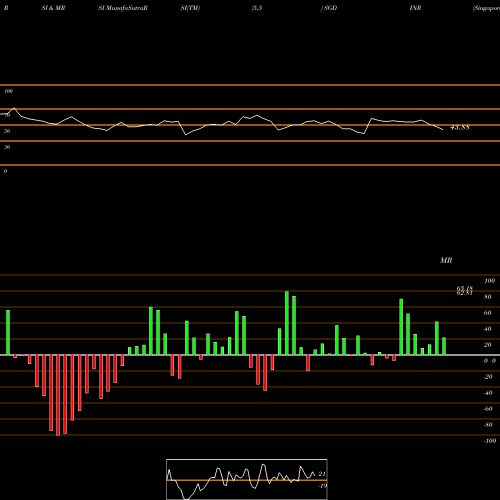The width and height of the screenshot is (500, 500).
Task: Click the 'MR' panel title label
Action: pos(446,260)
